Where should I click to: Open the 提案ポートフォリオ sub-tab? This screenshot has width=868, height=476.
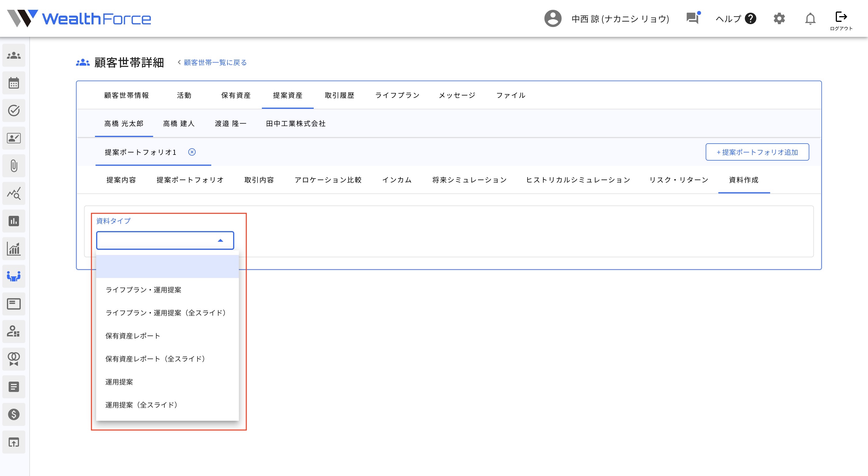[190, 180]
